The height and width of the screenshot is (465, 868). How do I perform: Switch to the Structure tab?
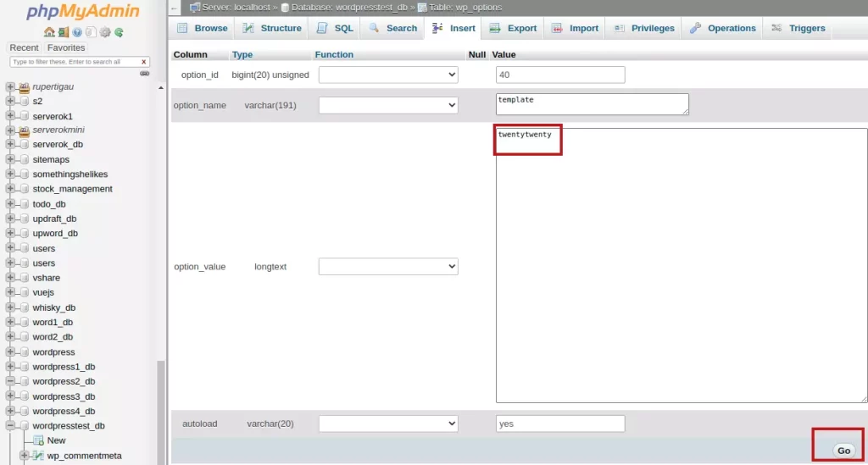[272, 28]
